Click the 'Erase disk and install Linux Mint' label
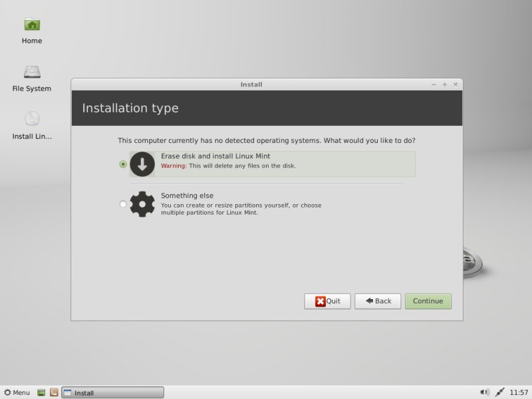532x399 pixels. [x=215, y=156]
